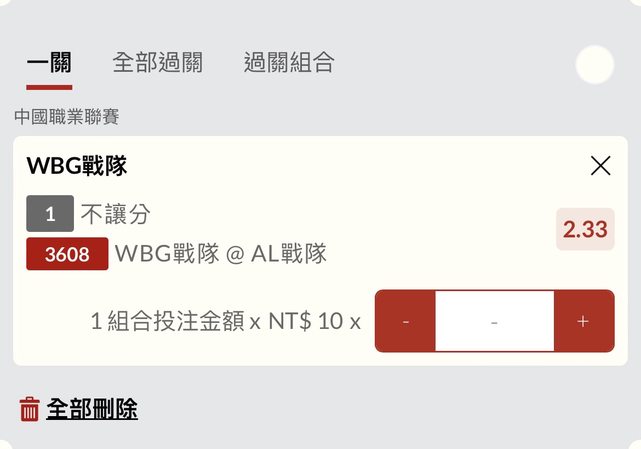Toggle the round white circle button
Viewport: 641px width, 449px height.
595,65
